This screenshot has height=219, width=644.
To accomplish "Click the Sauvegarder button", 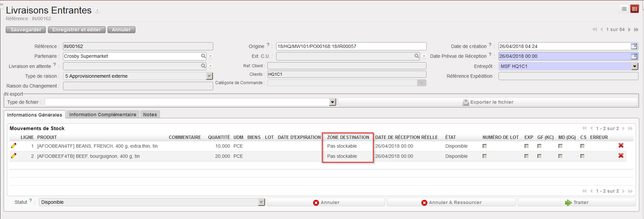I will tap(26, 30).
